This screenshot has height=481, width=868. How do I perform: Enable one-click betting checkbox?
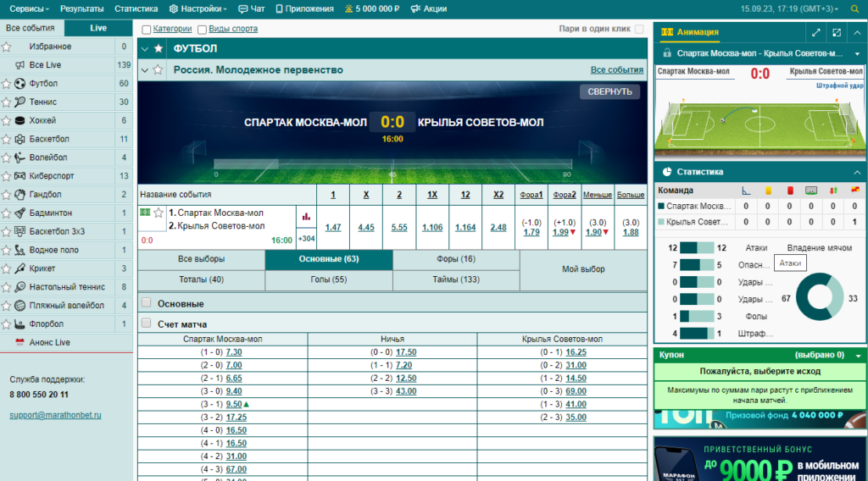click(x=639, y=29)
